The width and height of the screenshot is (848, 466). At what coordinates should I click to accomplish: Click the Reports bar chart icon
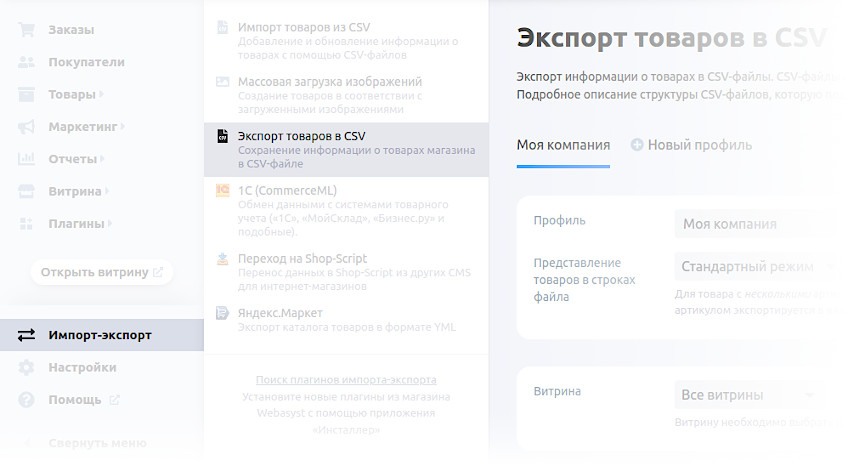pos(27,159)
